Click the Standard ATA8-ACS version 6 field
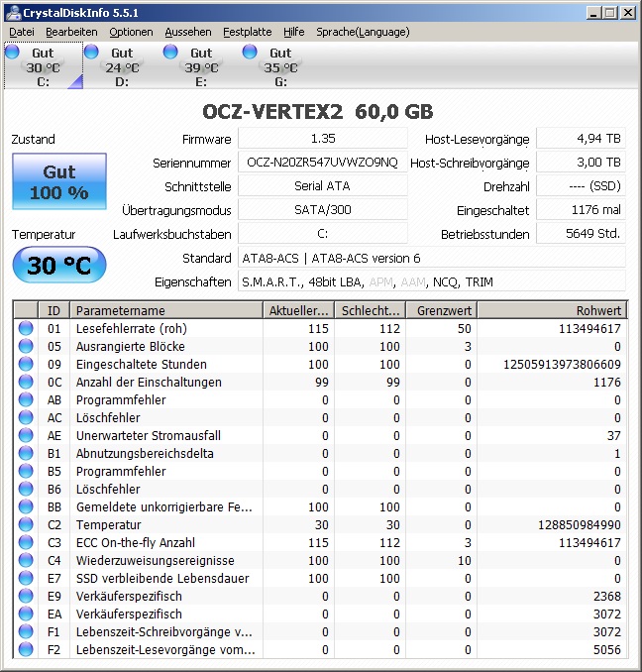The image size is (642, 672). pos(432,258)
